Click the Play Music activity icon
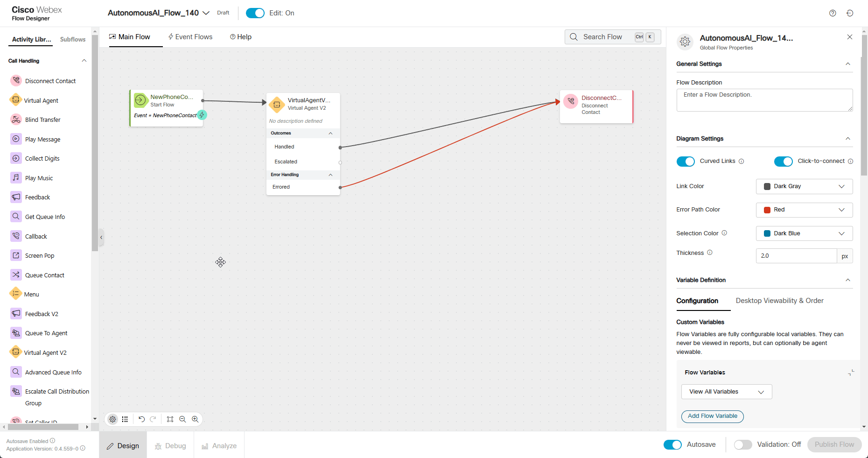 [x=16, y=178]
